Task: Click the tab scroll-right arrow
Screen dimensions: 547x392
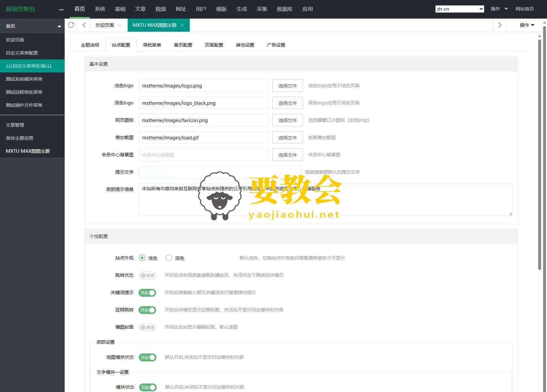Action: point(500,25)
